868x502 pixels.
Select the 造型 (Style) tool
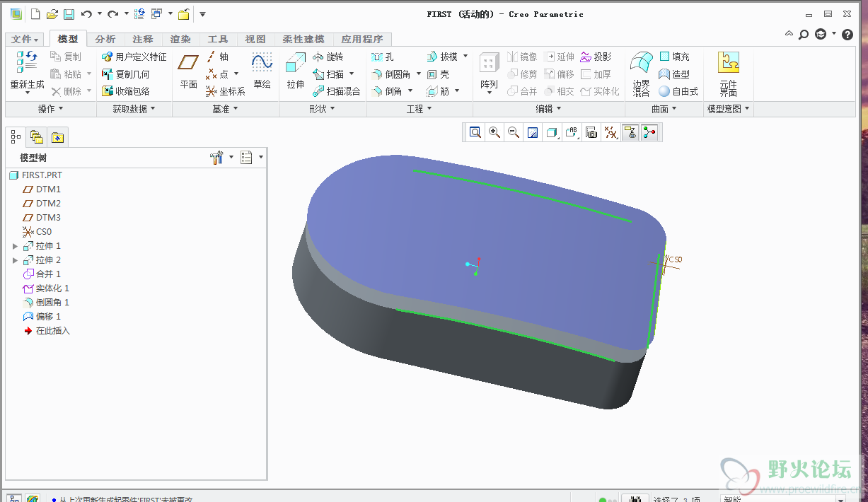[674, 74]
